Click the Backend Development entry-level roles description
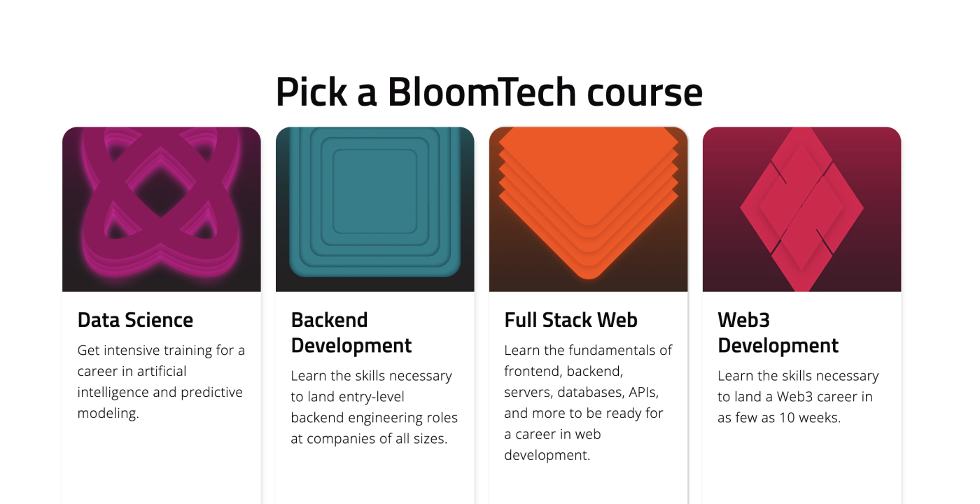 374,407
